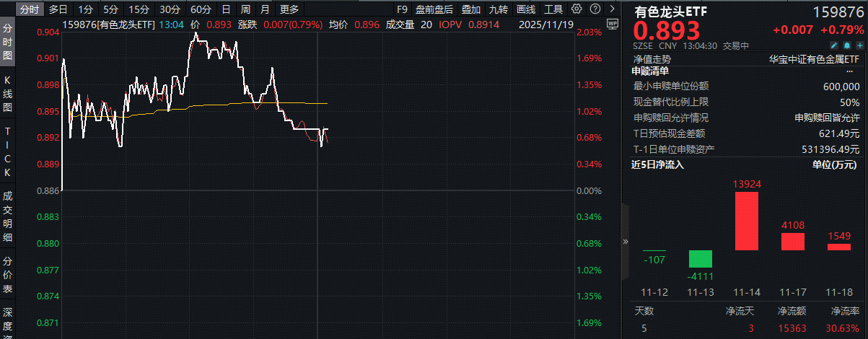Viewport: 868px width, 339px height.
Task: Toggle the 九转 indicator
Action: point(498,9)
